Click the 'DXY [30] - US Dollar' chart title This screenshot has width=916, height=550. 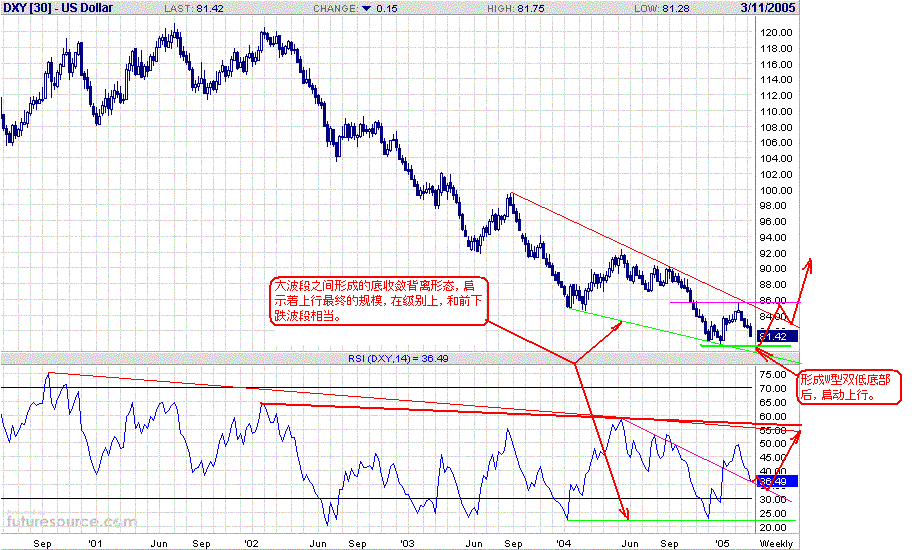pyautogui.click(x=58, y=8)
